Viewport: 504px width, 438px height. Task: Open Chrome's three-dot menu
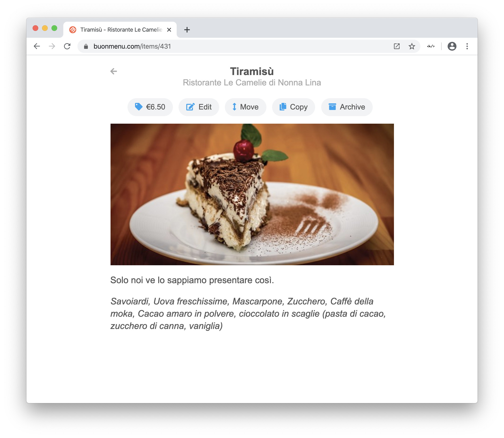(467, 46)
